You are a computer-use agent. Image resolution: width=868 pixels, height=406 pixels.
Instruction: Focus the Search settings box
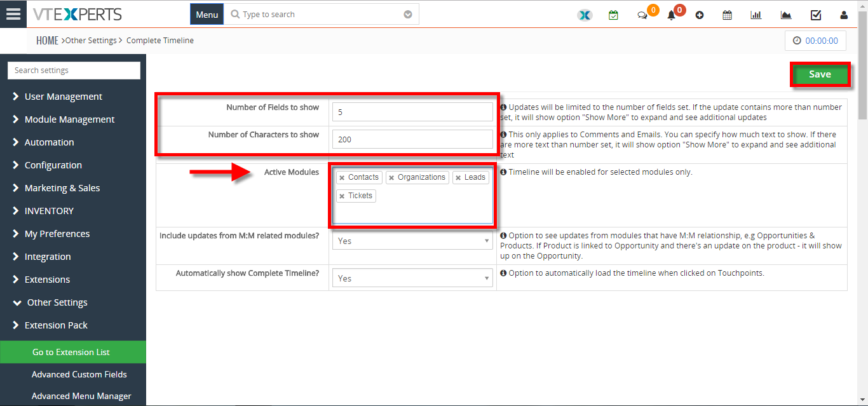click(74, 71)
